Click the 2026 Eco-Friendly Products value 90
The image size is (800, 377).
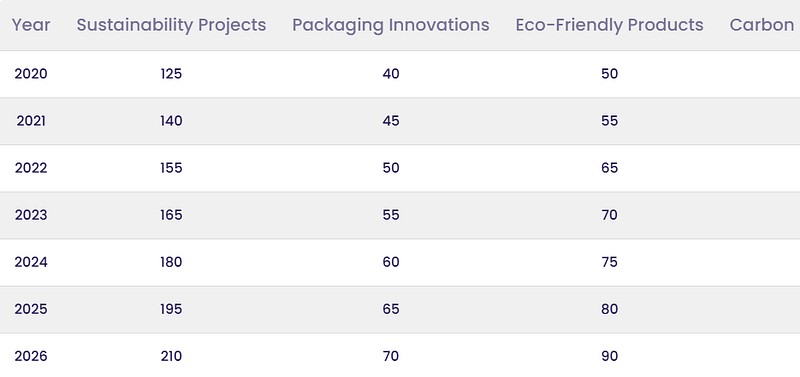(610, 356)
